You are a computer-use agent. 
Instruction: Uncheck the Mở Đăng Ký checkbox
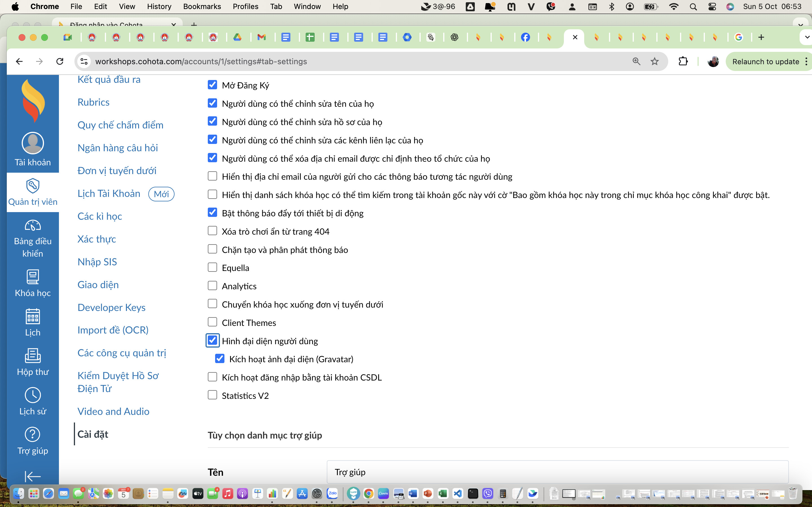tap(212, 85)
